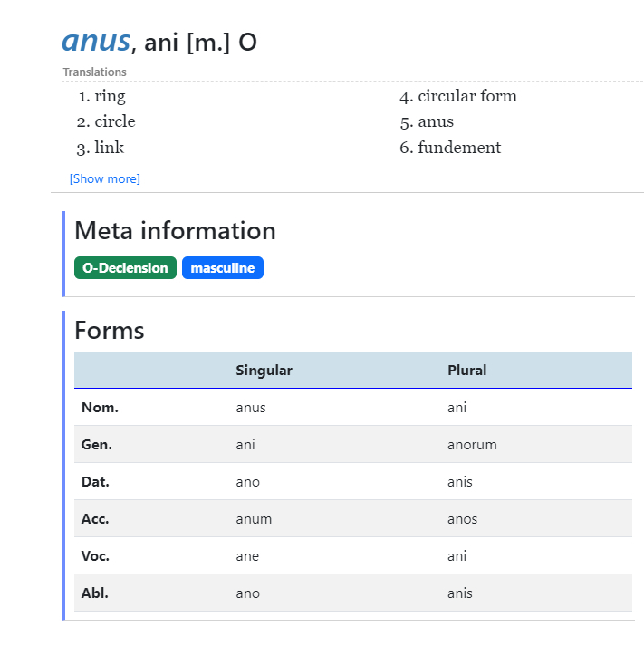Click the Forms section heading
This screenshot has width=644, height=646.
coord(110,330)
